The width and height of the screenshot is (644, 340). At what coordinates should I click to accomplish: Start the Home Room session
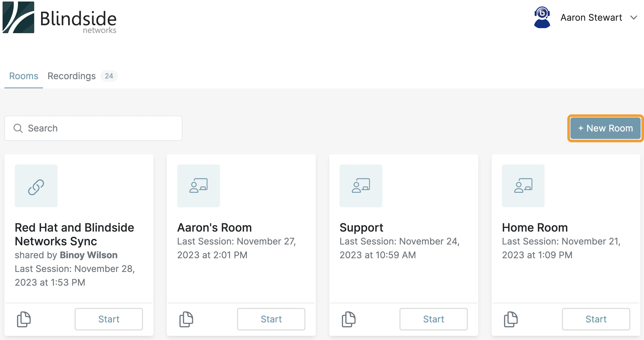(x=596, y=319)
